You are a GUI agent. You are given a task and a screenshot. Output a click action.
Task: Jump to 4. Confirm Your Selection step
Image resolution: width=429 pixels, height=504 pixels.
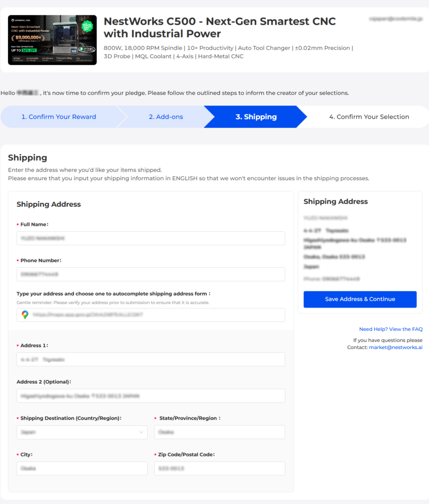(x=368, y=117)
